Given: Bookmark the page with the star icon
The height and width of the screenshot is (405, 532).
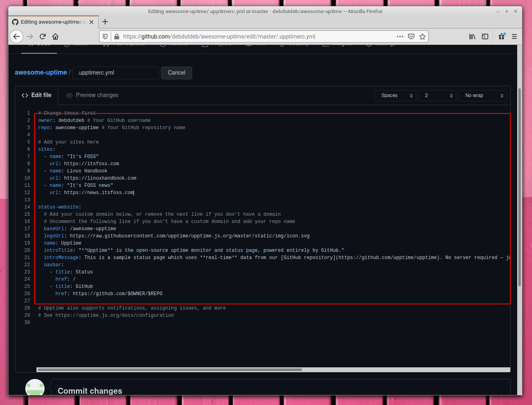Looking at the screenshot, I should 422,36.
